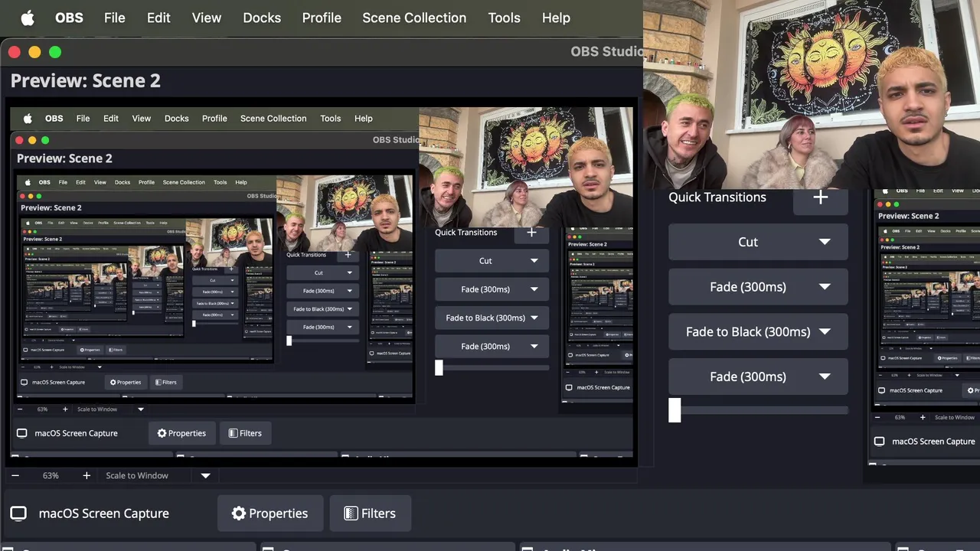Click the filter icon on the bottom Filters button
This screenshot has height=551, width=980.
point(351,514)
